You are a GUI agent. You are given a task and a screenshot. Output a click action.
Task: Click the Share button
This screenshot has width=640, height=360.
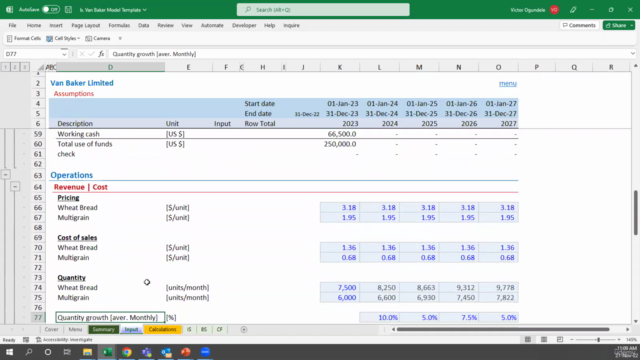(x=616, y=25)
